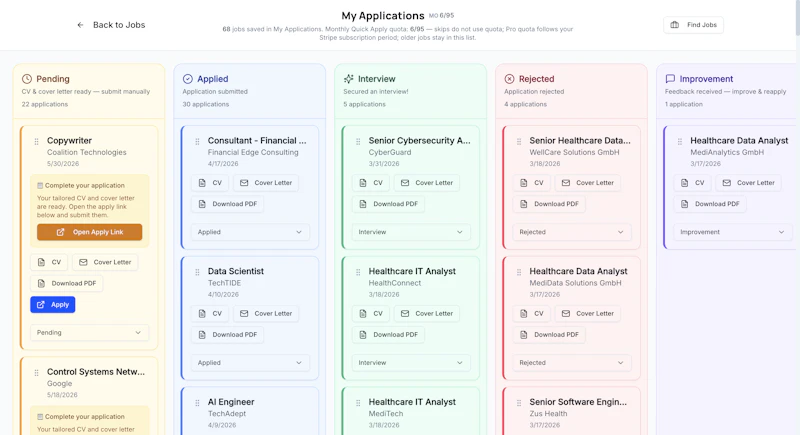Screen dimensions: 800x435
Task: Click the Interview column sparkle icon
Action: click(348, 79)
